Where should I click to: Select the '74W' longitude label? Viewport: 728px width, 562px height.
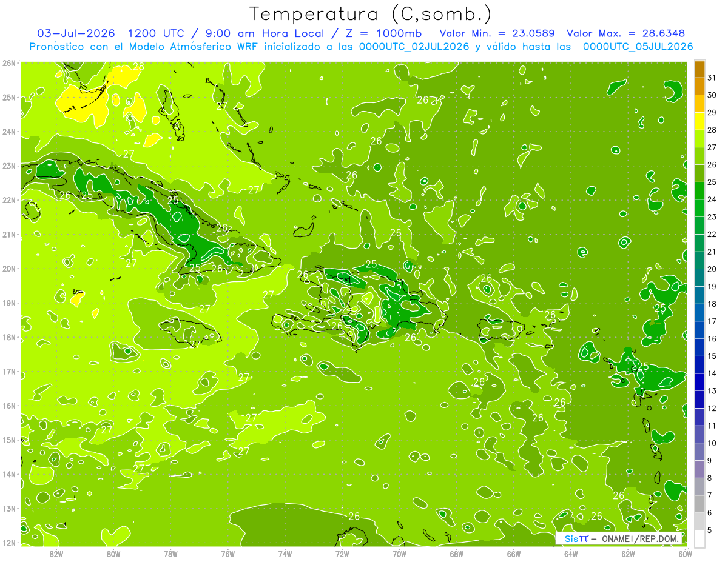285,554
